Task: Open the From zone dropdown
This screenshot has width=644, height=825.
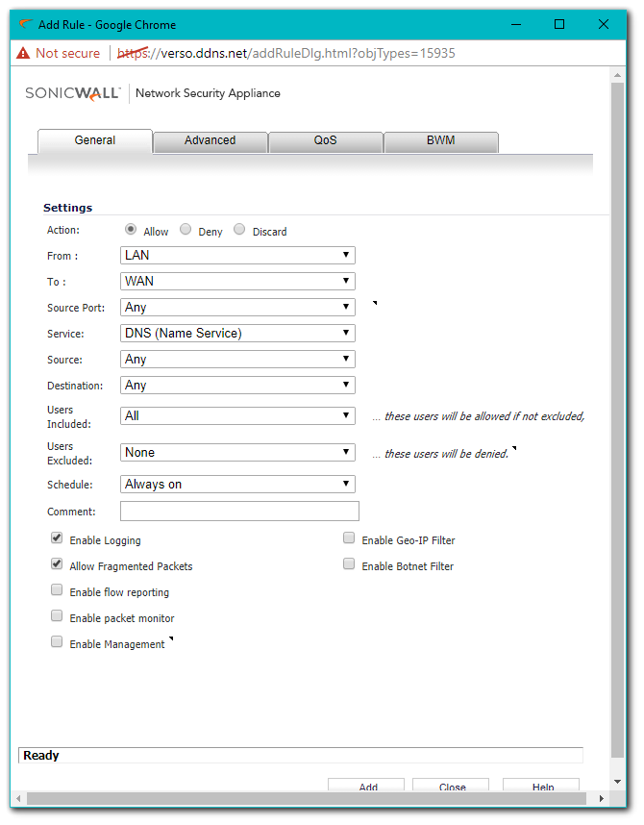Action: 237,256
